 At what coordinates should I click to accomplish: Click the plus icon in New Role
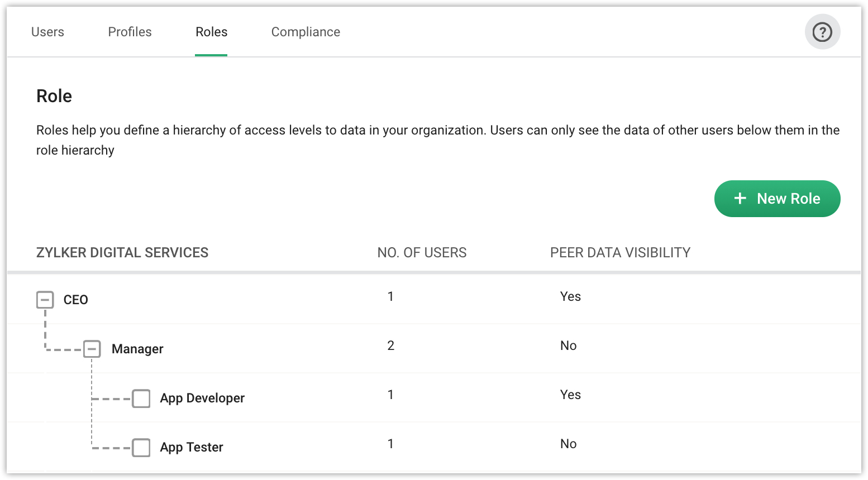(740, 199)
